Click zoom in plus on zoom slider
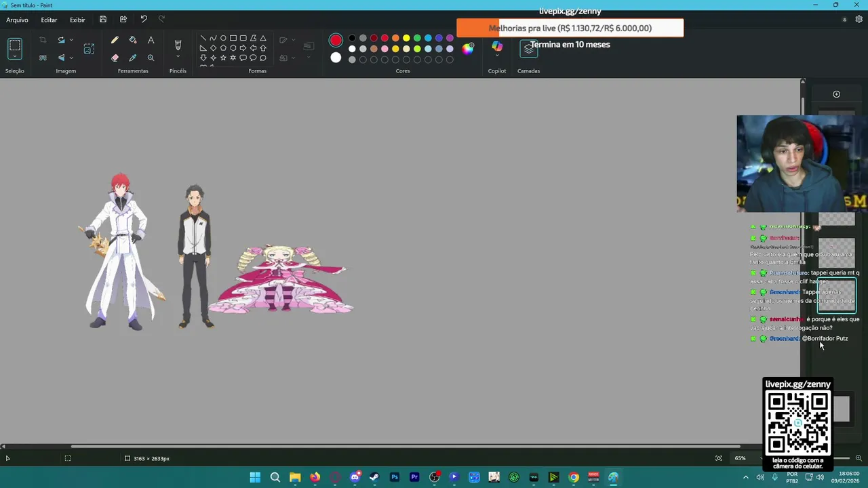The image size is (868, 488). pyautogui.click(x=859, y=458)
